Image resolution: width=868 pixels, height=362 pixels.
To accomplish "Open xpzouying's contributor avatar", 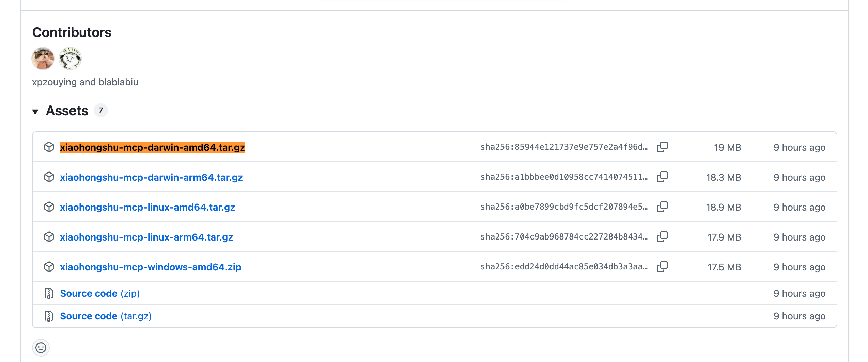I will click(43, 59).
